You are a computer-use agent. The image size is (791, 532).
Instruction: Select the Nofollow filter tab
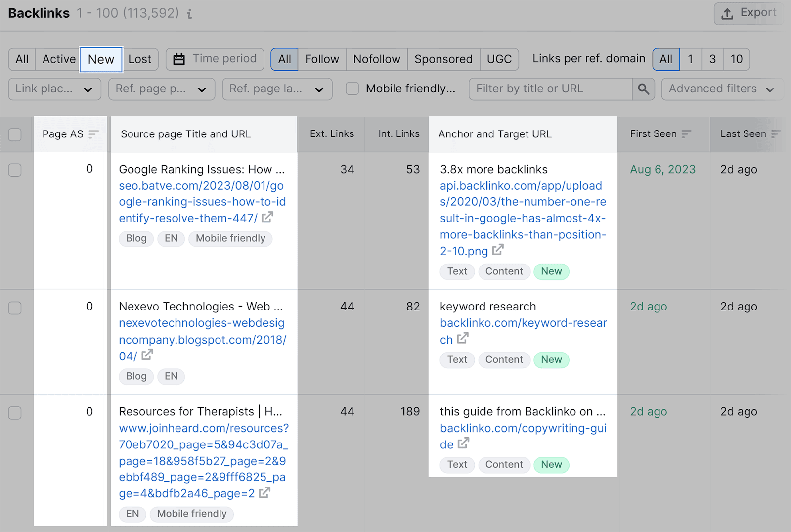pyautogui.click(x=376, y=59)
